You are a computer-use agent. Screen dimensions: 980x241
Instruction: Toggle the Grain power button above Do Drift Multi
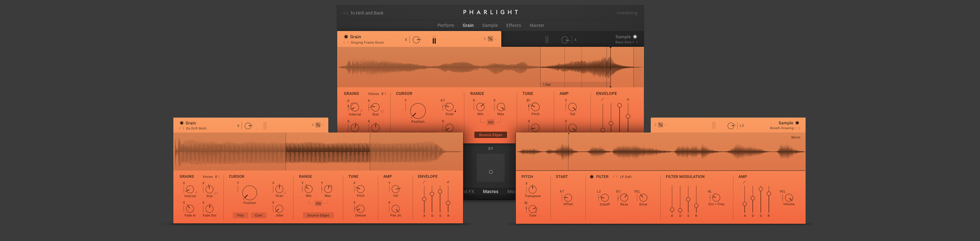(182, 123)
